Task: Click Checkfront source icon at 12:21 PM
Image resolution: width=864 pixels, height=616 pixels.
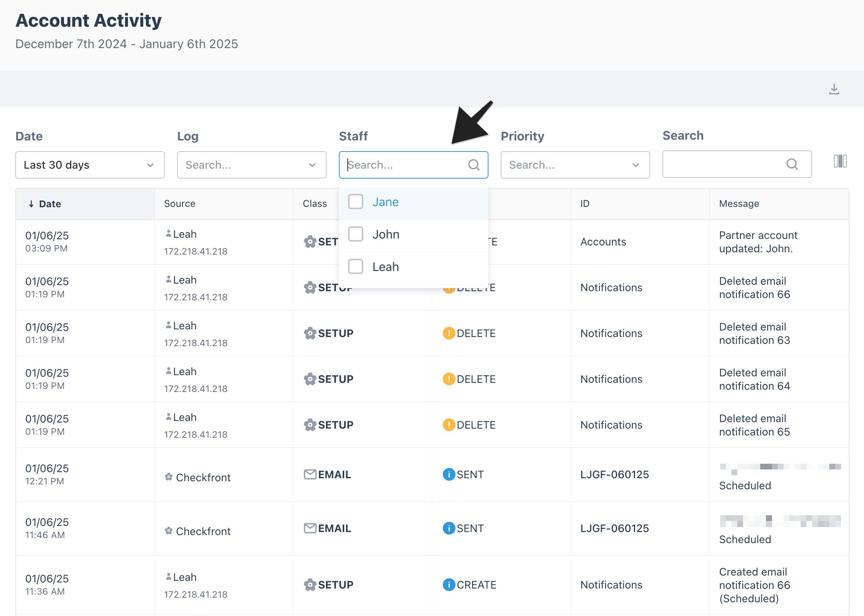Action: tap(168, 477)
